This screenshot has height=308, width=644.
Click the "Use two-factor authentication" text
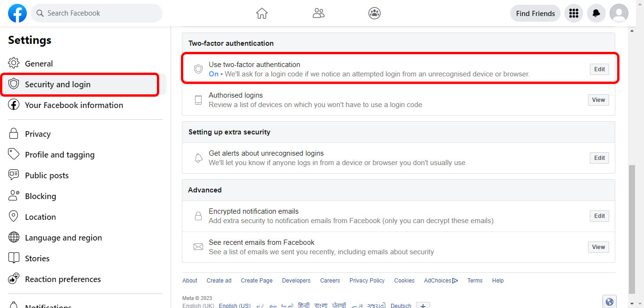(x=254, y=65)
